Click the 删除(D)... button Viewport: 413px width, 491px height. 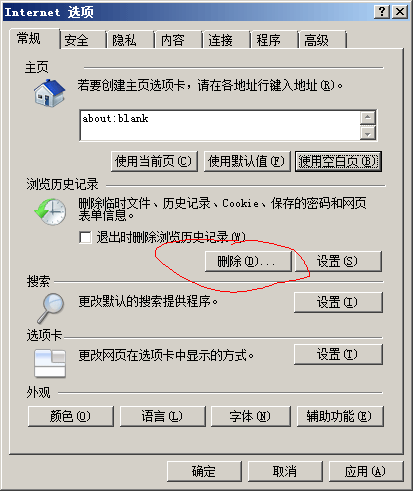click(248, 261)
